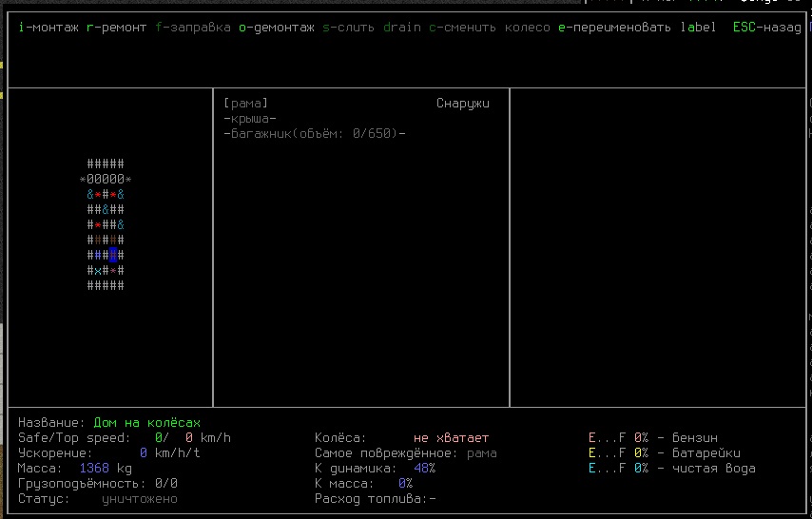Choose the r-ремонт repair option

[x=117, y=28]
